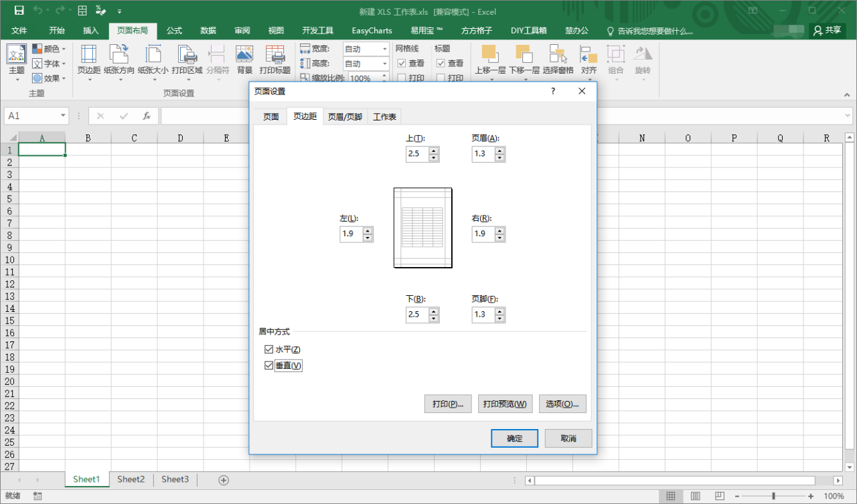Viewport: 857px width, 504px height.
Task: Click the 打印(P)... button
Action: [x=448, y=404]
